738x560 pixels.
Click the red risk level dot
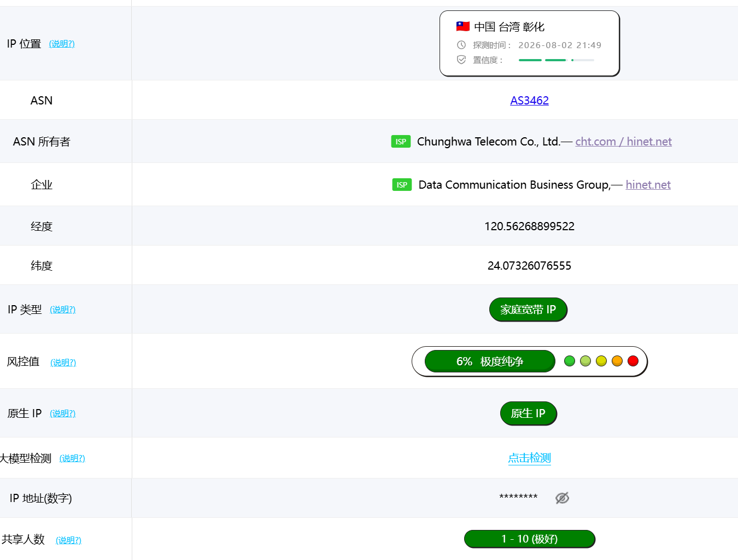point(633,361)
